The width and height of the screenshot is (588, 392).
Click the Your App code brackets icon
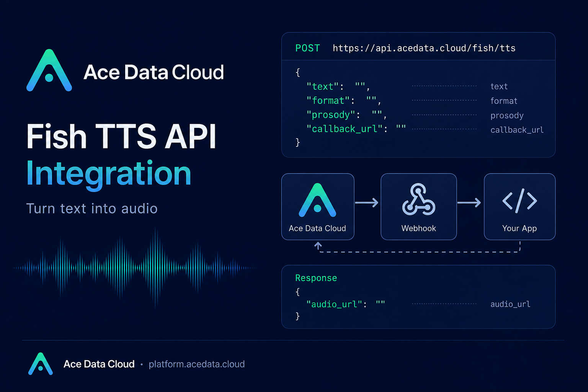(x=519, y=201)
